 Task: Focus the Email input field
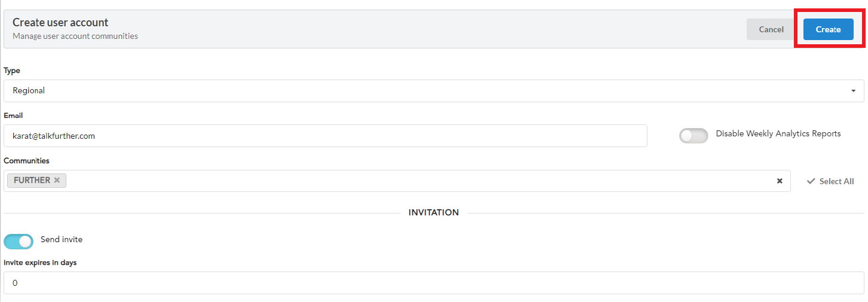point(325,136)
